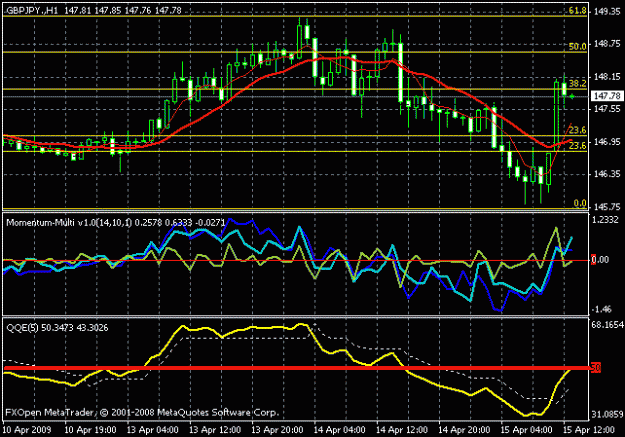Click the 148.75 price axis value

pyautogui.click(x=607, y=44)
